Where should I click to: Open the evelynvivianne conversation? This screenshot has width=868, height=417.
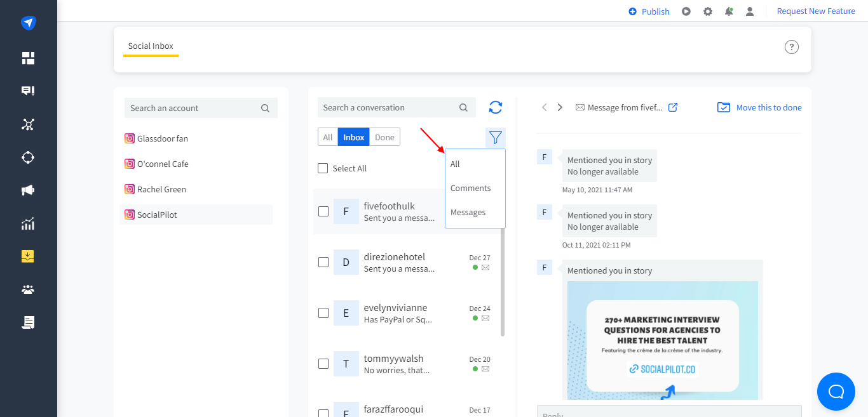(407, 313)
